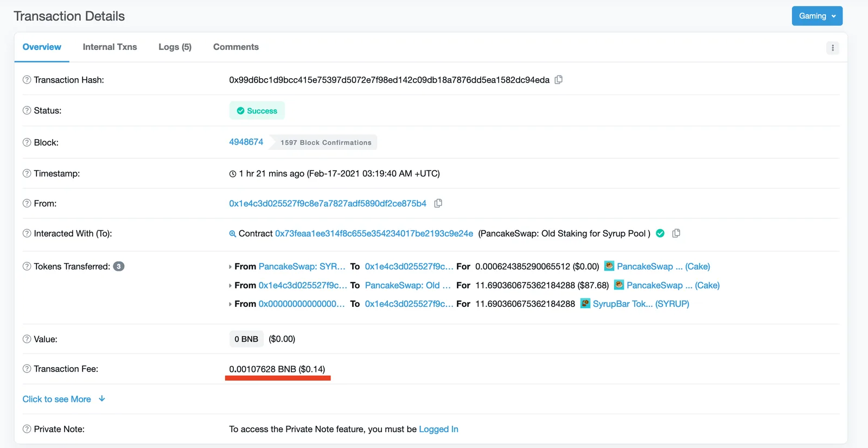Click the SyrupBar token icon
The height and width of the screenshot is (448, 868).
[585, 303]
